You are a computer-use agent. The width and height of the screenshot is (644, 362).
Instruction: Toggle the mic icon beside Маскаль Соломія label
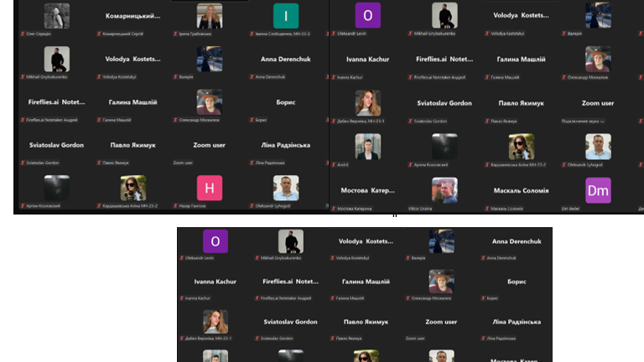pos(486,208)
